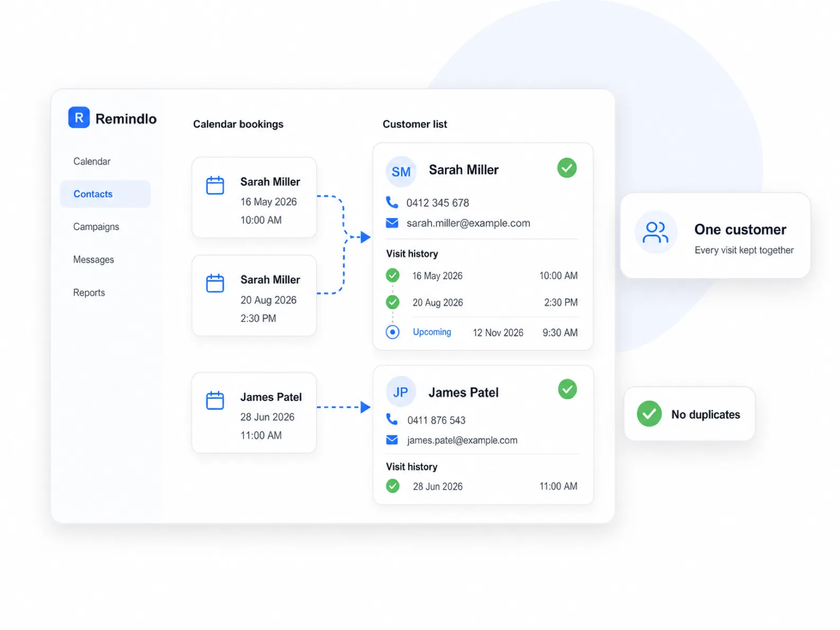This screenshot has height=630, width=840.
Task: Click 10:00 AM in Sarah's visit history
Action: (x=558, y=275)
